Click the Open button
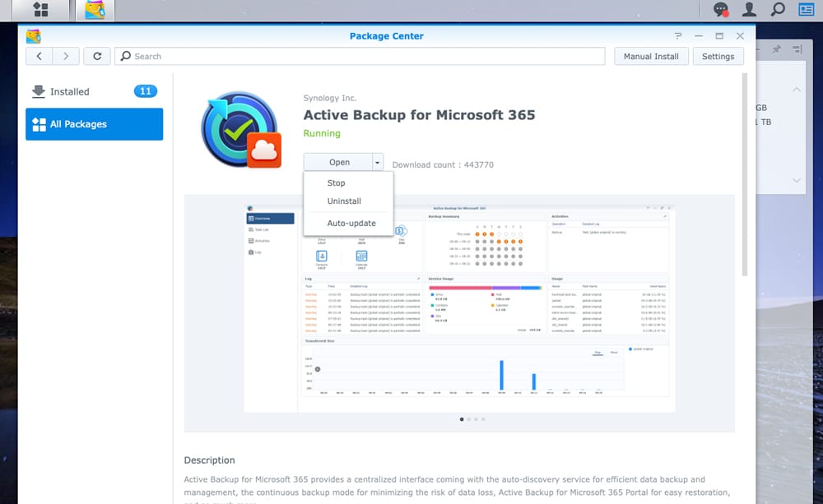The height and width of the screenshot is (504, 823). 338,163
